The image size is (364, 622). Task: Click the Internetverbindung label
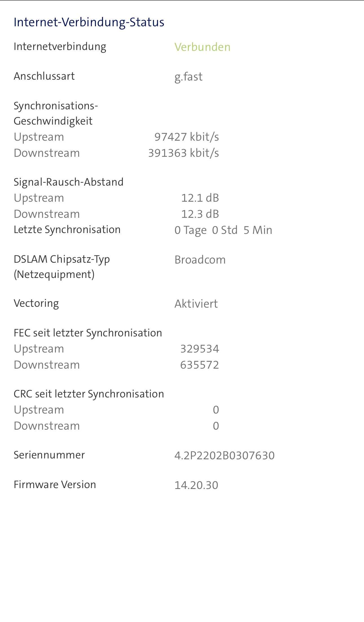(60, 47)
